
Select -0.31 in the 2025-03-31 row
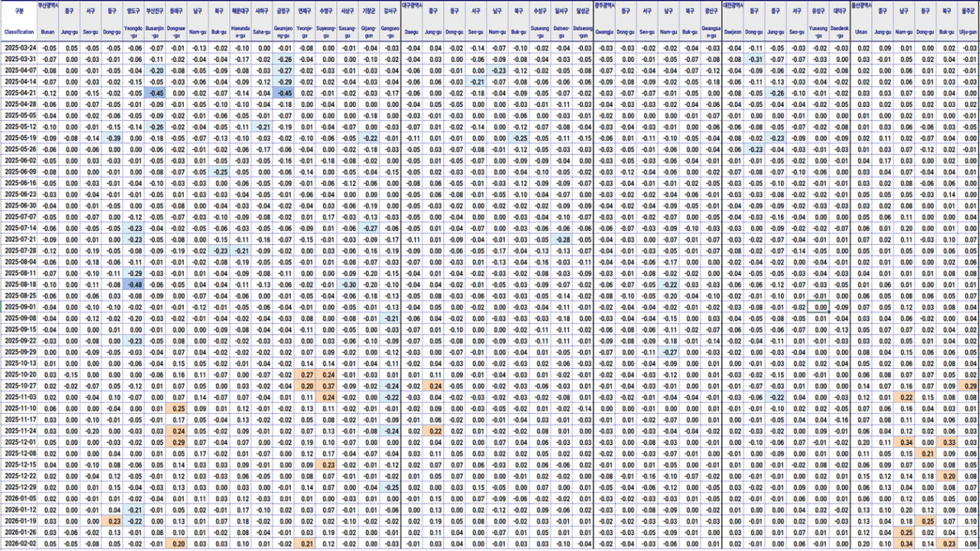(754, 60)
